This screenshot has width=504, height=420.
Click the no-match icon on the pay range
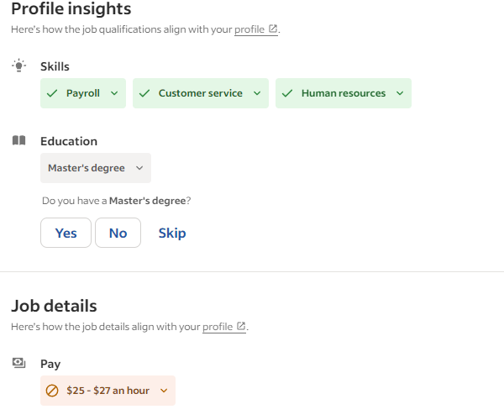[x=52, y=391]
